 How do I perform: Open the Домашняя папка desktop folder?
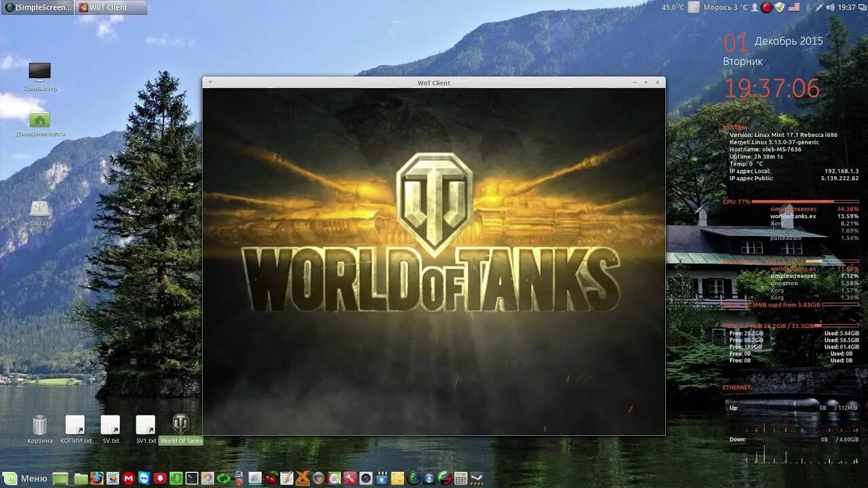(39, 123)
